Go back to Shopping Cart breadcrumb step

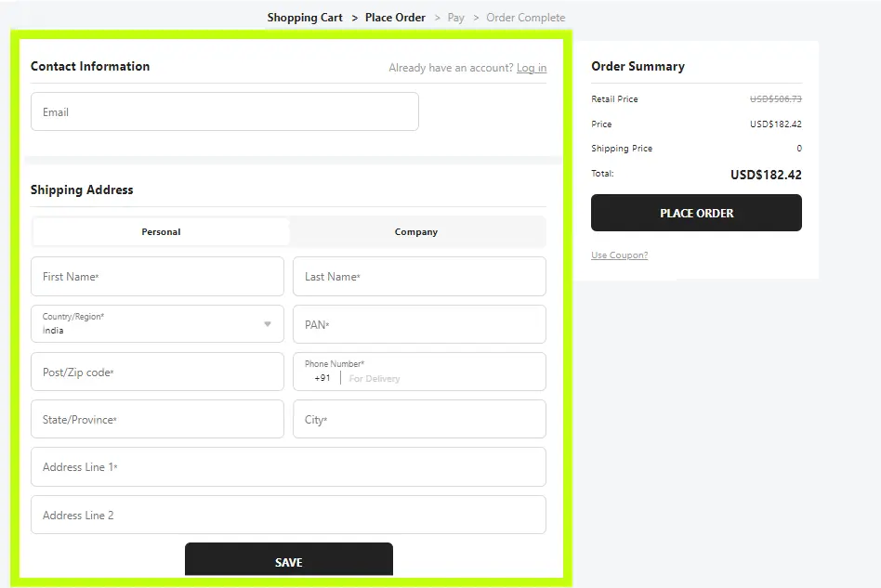305,18
